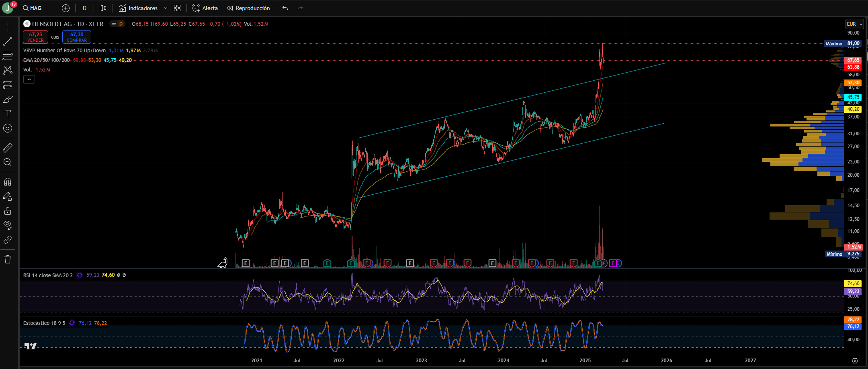Click the zoom in tool
868x369 pixels.
click(x=8, y=162)
